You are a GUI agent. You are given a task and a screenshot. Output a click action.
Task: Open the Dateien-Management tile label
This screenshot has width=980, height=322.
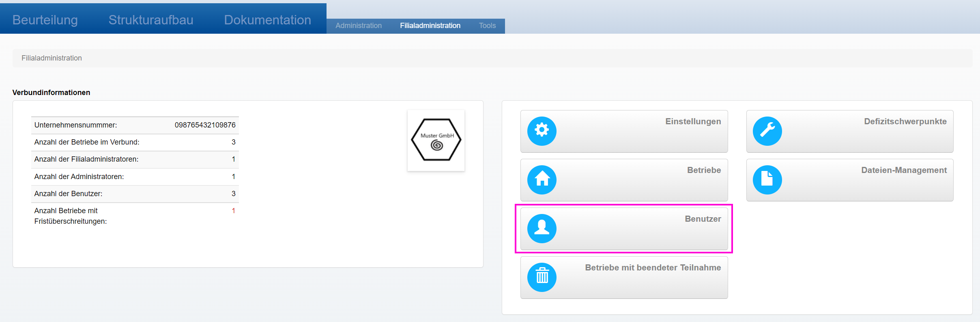pyautogui.click(x=904, y=170)
